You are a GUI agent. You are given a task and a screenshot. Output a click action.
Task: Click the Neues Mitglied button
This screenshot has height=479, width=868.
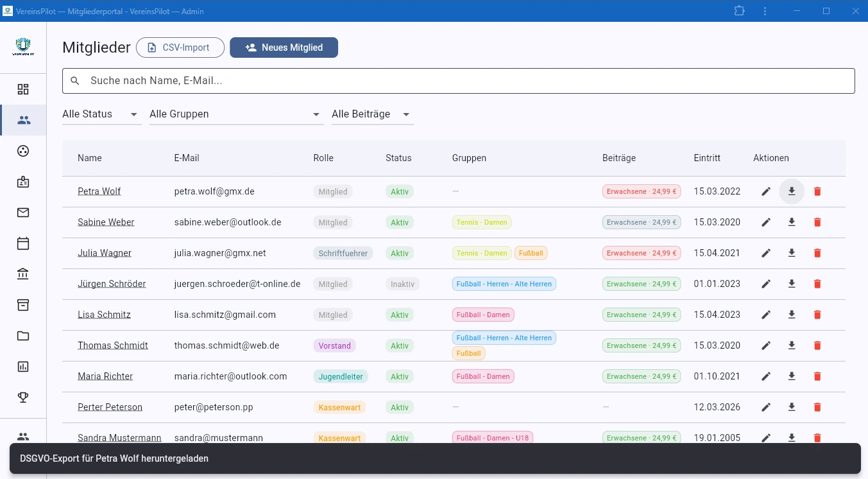[284, 48]
